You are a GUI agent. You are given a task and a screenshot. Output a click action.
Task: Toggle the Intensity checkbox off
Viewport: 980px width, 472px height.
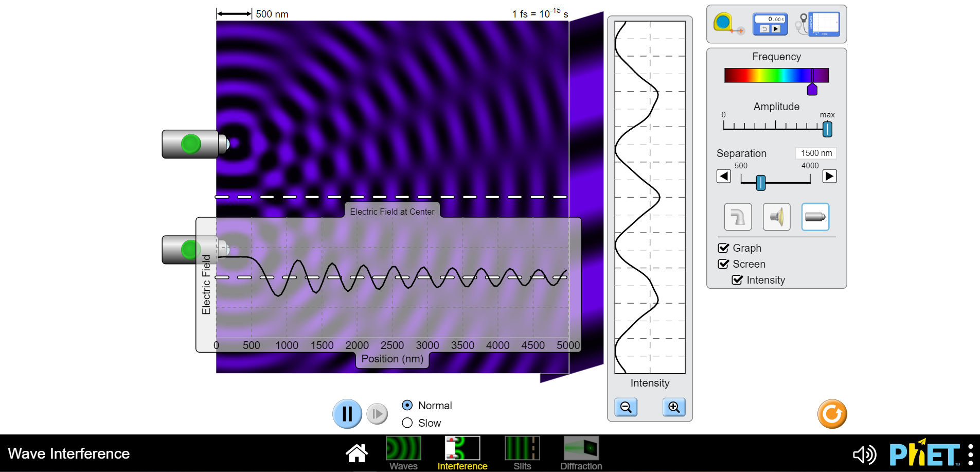pyautogui.click(x=737, y=280)
